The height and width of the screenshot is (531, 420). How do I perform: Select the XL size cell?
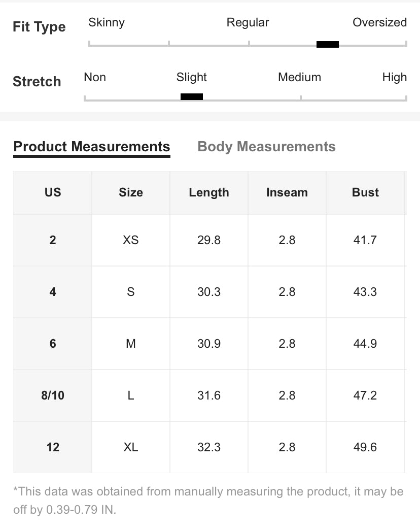coord(131,447)
